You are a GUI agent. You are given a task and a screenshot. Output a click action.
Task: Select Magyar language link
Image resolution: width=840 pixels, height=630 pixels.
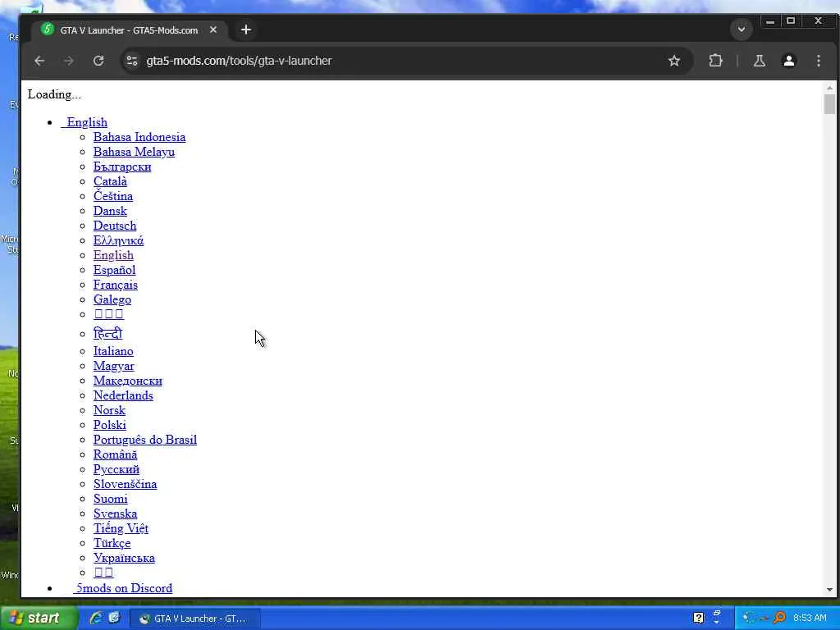click(113, 366)
